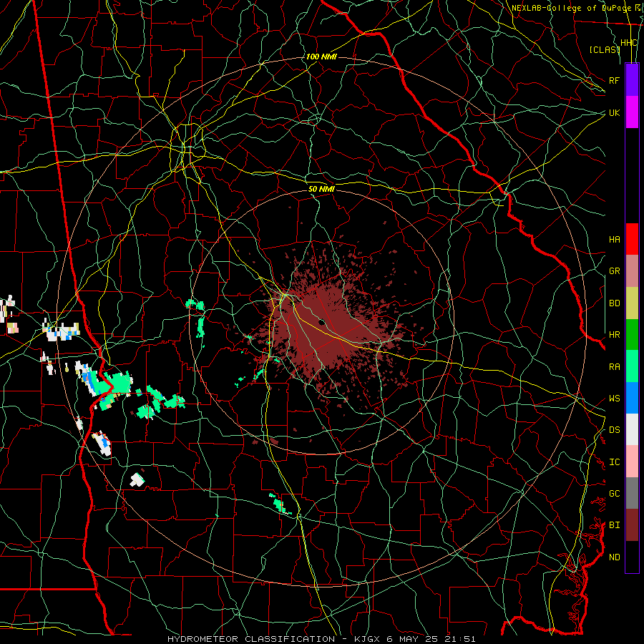
Task: Click the '50 NMI' range ring label
Action: pos(321,189)
